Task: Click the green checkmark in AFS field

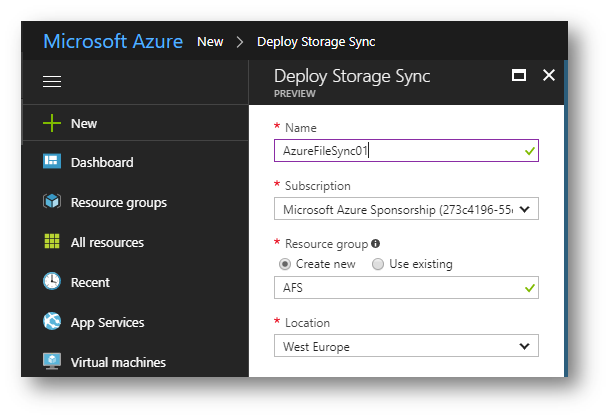Action: coord(529,288)
